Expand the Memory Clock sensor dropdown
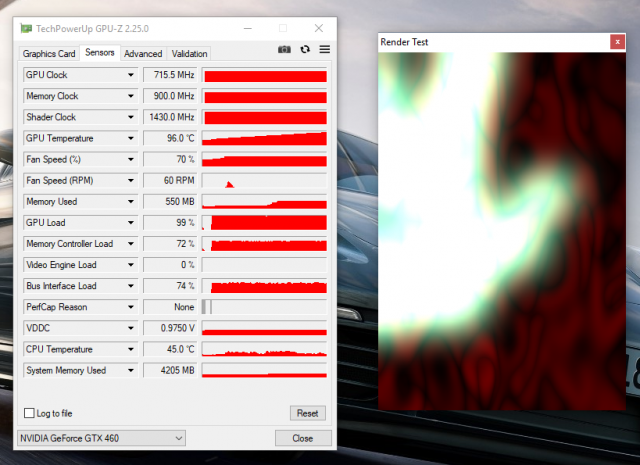The width and height of the screenshot is (640, 465). pos(131,96)
